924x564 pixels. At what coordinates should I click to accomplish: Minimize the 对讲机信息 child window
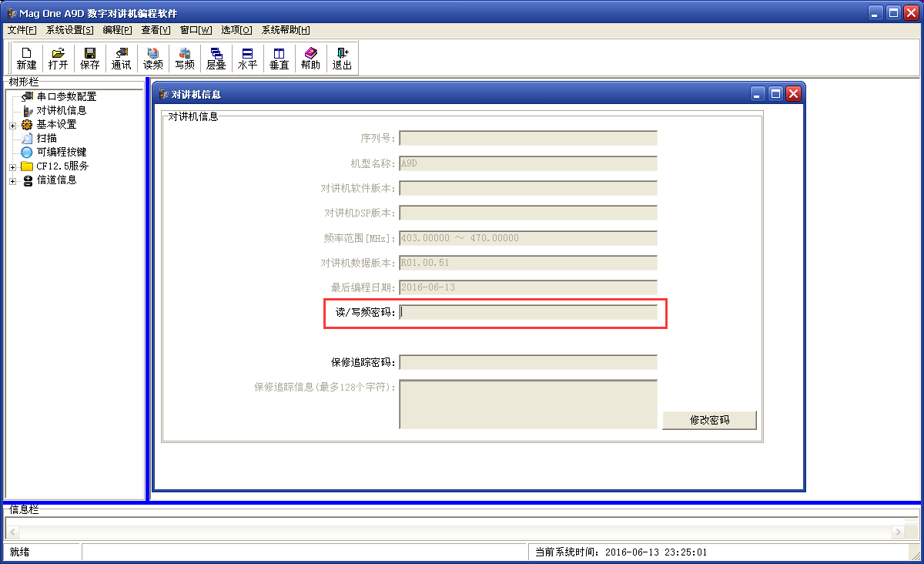(758, 94)
